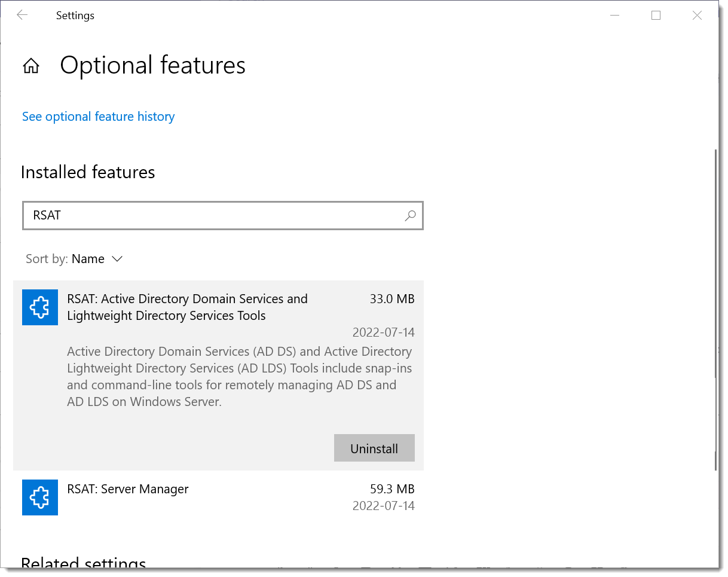The width and height of the screenshot is (728, 577).
Task: Click the chevron next to Sort by Name
Action: (117, 259)
